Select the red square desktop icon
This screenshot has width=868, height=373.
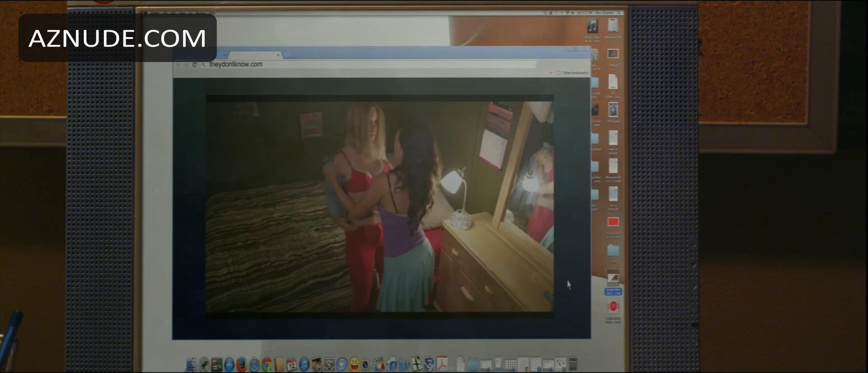[x=613, y=222]
